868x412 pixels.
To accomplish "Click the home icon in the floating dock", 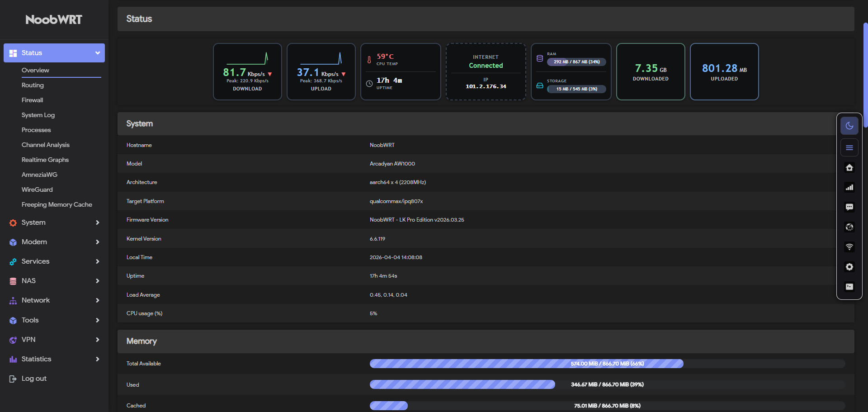I will [849, 167].
